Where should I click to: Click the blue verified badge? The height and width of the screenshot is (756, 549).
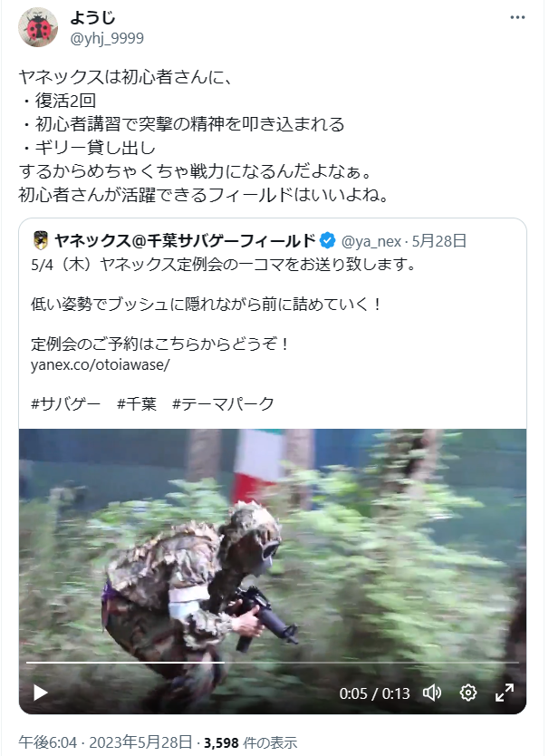tap(328, 240)
